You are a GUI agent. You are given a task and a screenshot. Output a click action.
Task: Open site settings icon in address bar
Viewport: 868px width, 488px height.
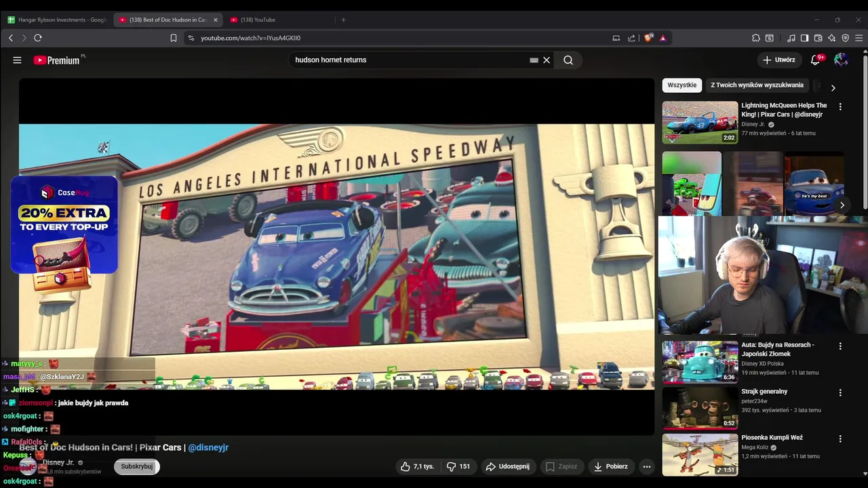click(x=191, y=38)
